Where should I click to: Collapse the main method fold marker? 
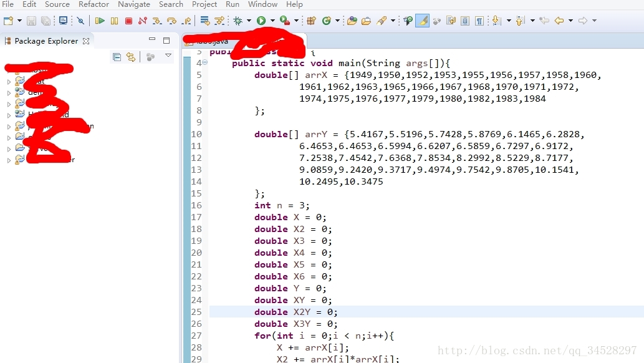pyautogui.click(x=204, y=62)
